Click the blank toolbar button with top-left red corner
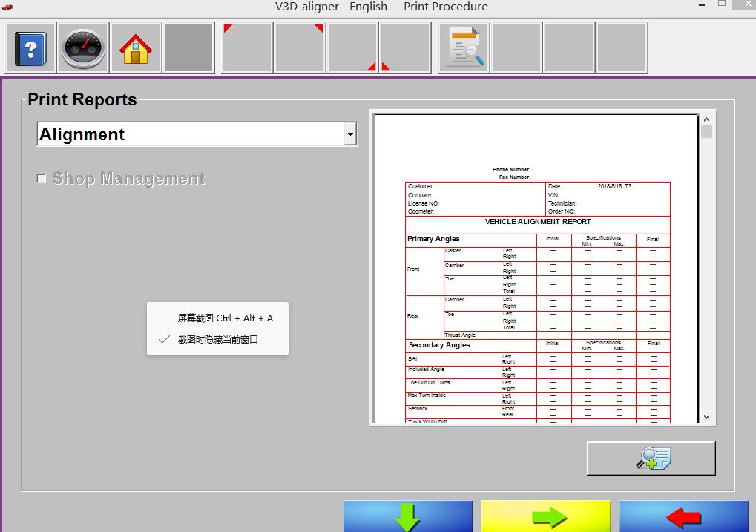756x532 pixels. (x=247, y=49)
